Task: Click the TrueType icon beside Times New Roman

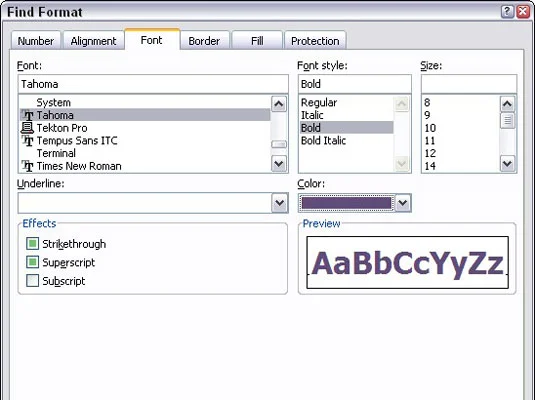Action: [28, 166]
